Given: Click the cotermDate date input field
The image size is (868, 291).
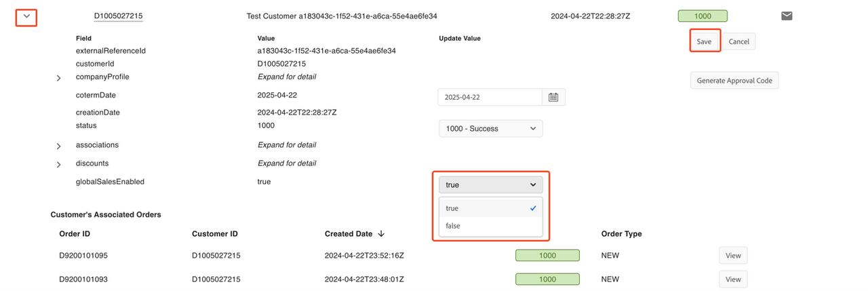Looking at the screenshot, I should pos(489,97).
